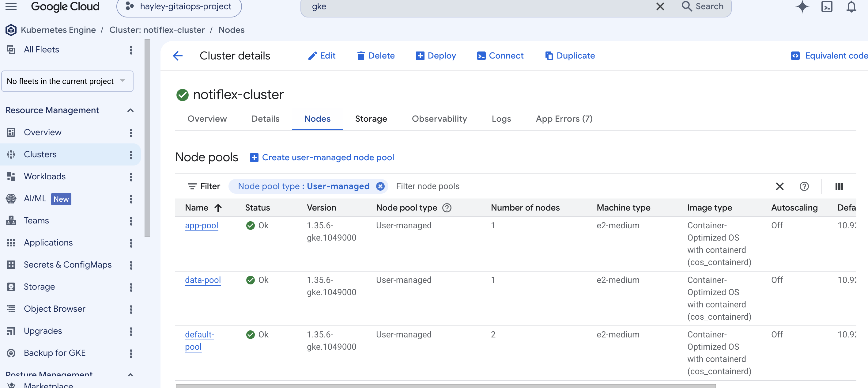
Task: Activate Cloud Shell terminal icon
Action: click(x=827, y=6)
